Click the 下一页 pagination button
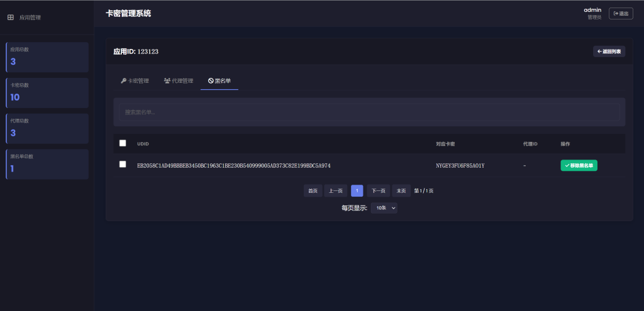The width and height of the screenshot is (644, 311). coord(378,191)
